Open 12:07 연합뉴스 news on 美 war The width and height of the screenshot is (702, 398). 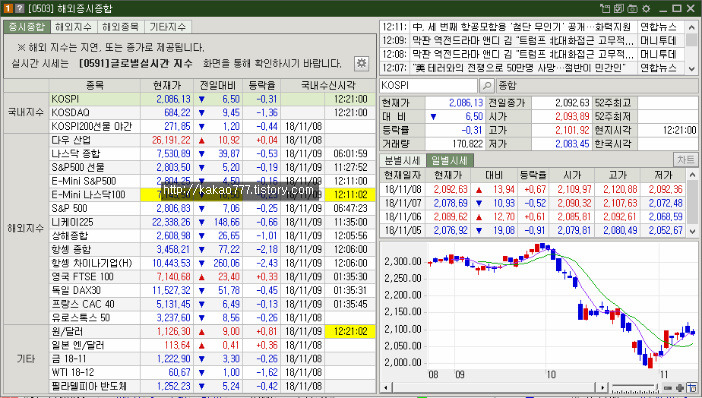pos(532,68)
